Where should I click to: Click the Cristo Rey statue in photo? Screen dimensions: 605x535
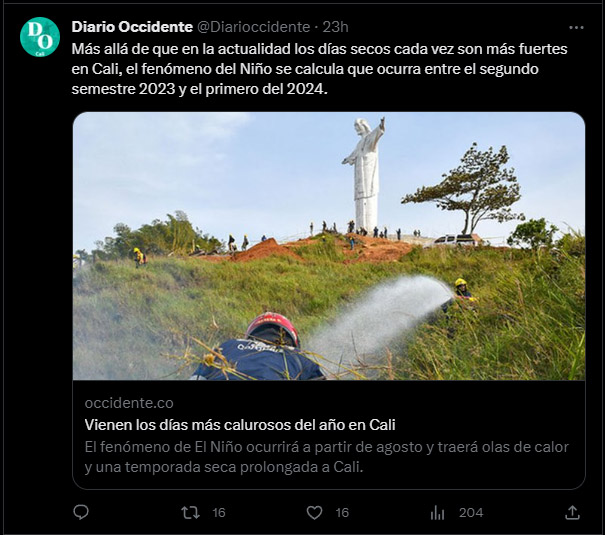pyautogui.click(x=365, y=174)
